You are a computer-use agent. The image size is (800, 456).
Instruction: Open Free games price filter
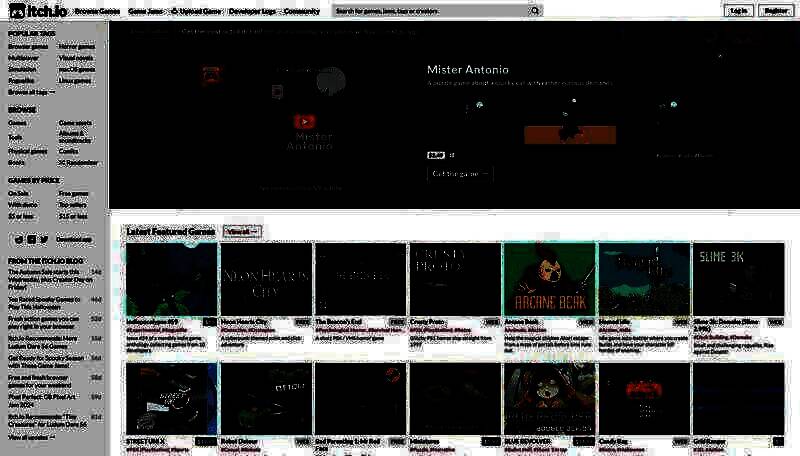[73, 193]
